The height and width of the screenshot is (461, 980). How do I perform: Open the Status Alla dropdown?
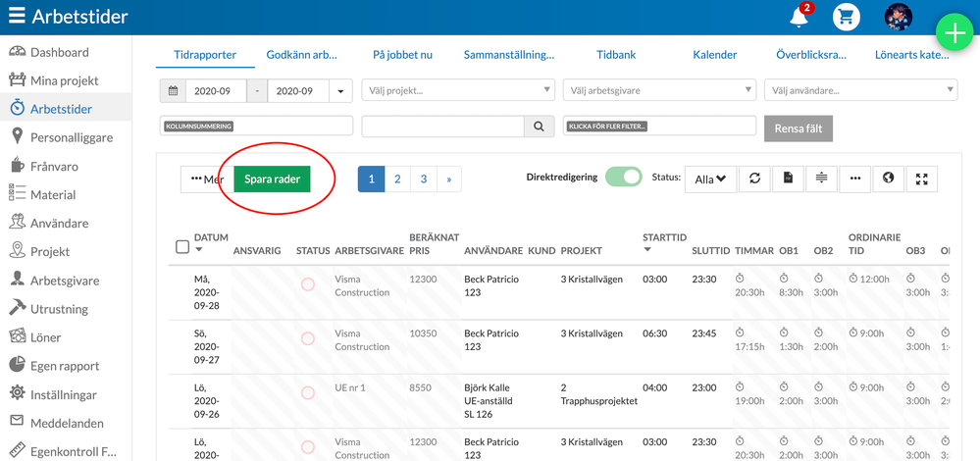pos(710,179)
